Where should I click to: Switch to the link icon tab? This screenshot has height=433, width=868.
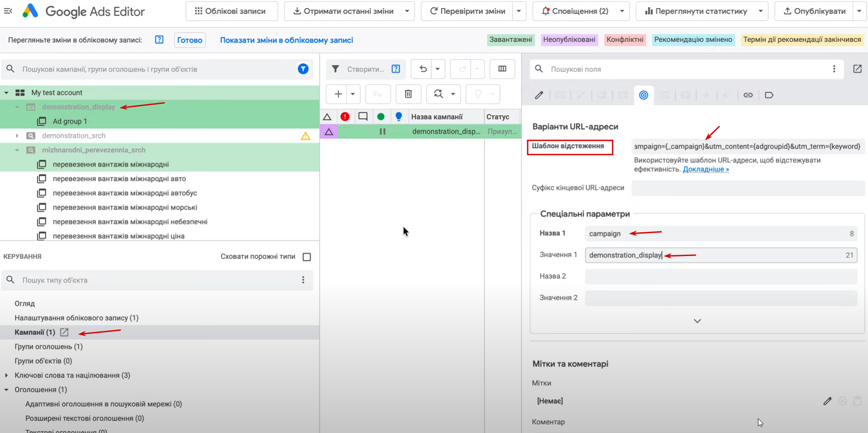pyautogui.click(x=748, y=95)
